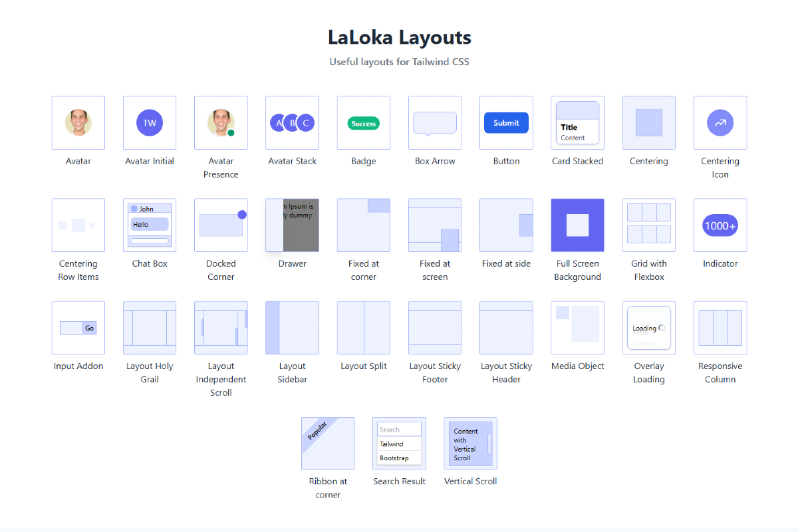Choose the Vertical Scroll thumbnail
798x532 pixels.
point(470,444)
